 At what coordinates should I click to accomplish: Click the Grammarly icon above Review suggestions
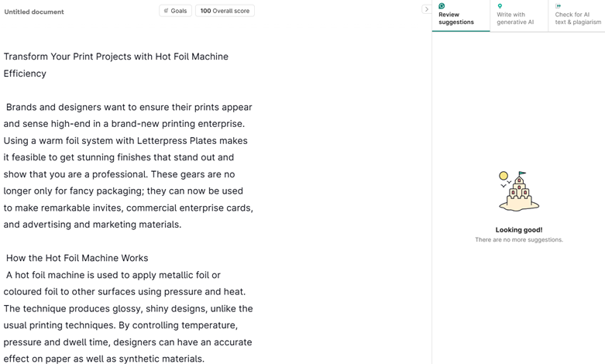point(442,6)
